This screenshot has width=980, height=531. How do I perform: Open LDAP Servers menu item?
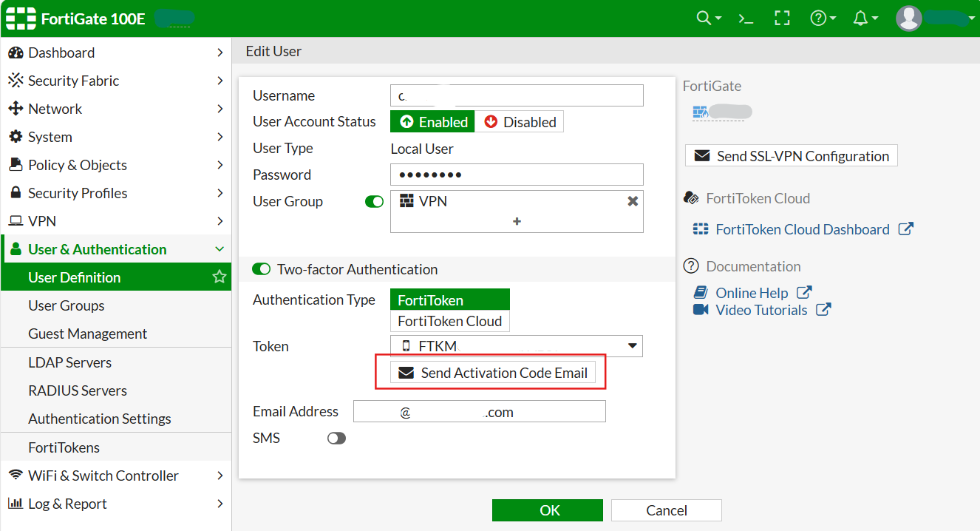coord(116,362)
